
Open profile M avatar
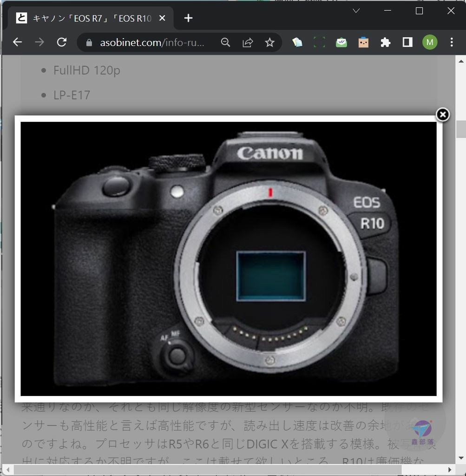pyautogui.click(x=430, y=42)
